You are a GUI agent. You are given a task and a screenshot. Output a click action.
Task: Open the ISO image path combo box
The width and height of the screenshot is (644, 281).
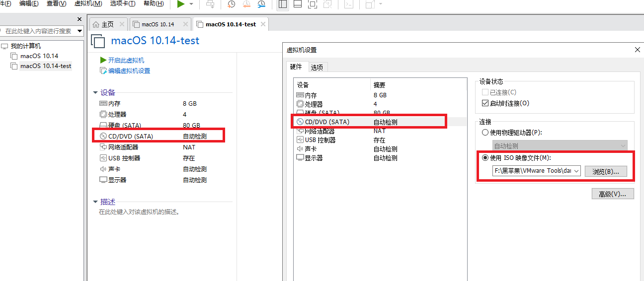(536, 171)
